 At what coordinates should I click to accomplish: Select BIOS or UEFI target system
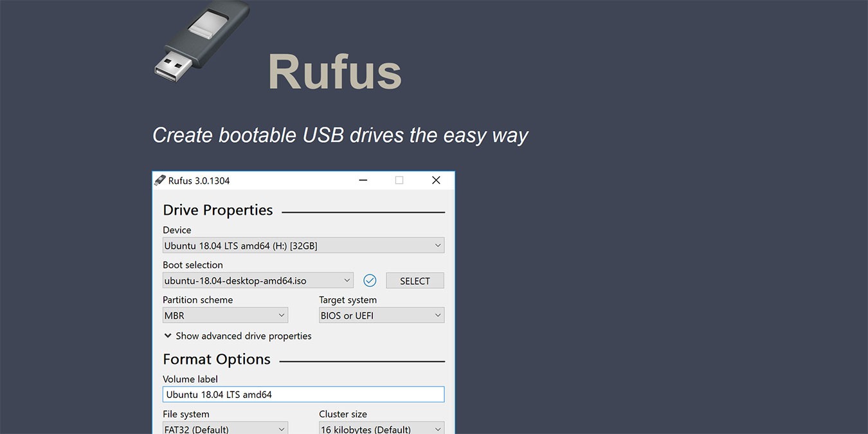point(373,315)
